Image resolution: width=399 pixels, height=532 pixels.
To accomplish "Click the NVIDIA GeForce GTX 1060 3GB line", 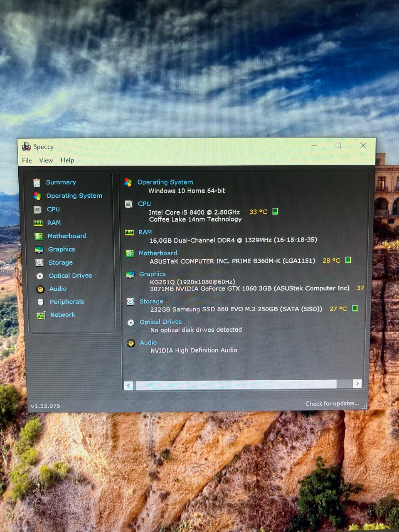I will 250,288.
